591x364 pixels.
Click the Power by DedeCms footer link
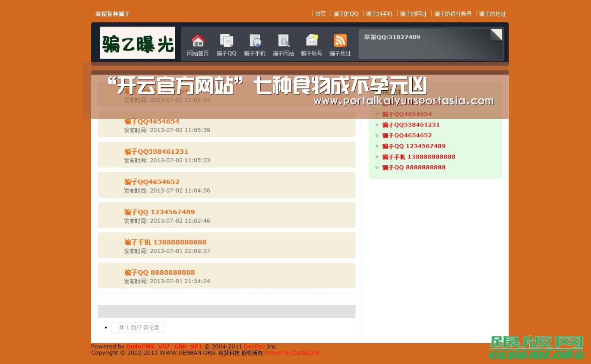[292, 353]
